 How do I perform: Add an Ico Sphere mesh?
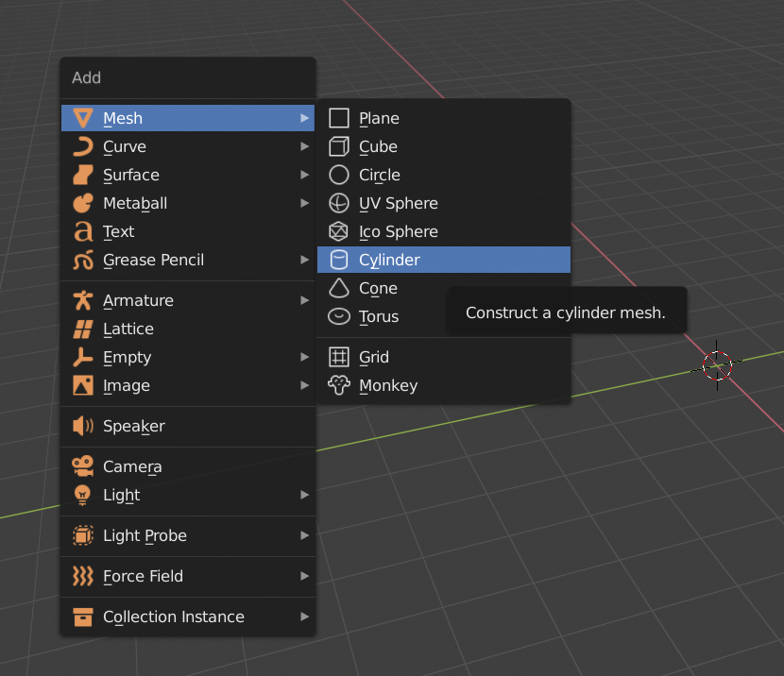click(x=444, y=231)
